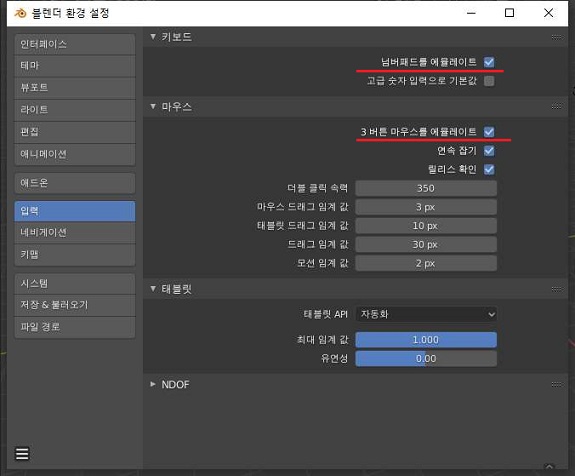Click the 모션 임계 값 field

pos(426,263)
